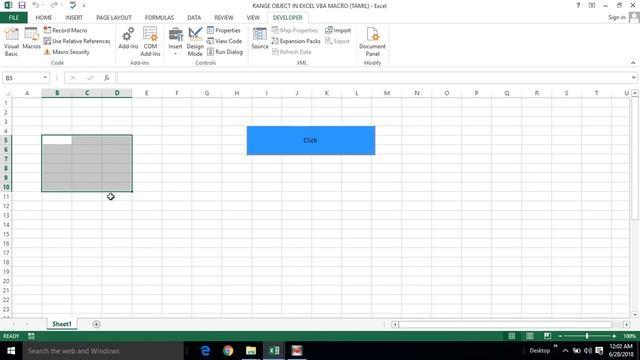Screen dimensions: 640x360
Task: Click the macro recording status bar icon
Action: pyautogui.click(x=31, y=336)
